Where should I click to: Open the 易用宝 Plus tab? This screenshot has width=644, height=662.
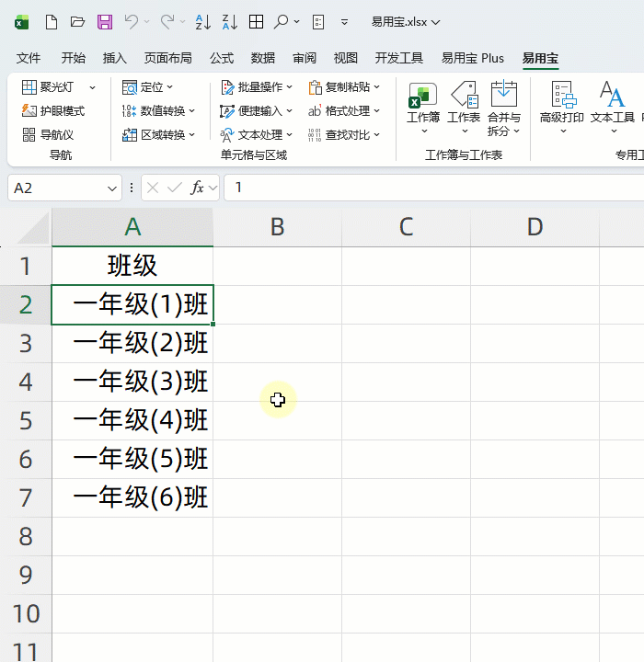[472, 58]
